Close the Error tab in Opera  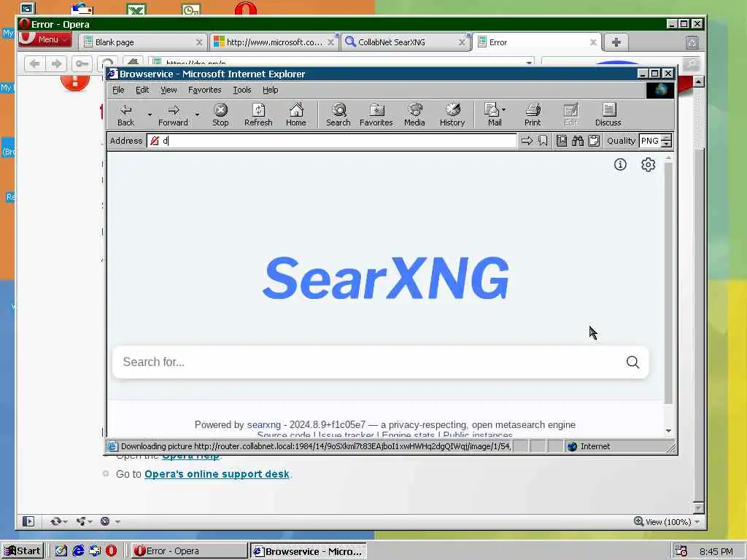click(593, 42)
